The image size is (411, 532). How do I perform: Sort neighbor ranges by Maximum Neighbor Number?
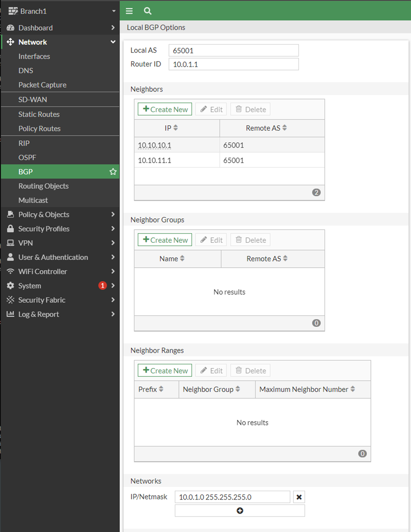(x=353, y=389)
